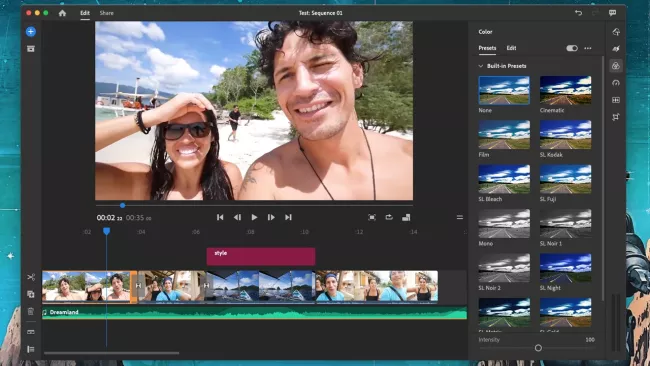
Task: Click the timeline playhead marker
Action: point(107,231)
